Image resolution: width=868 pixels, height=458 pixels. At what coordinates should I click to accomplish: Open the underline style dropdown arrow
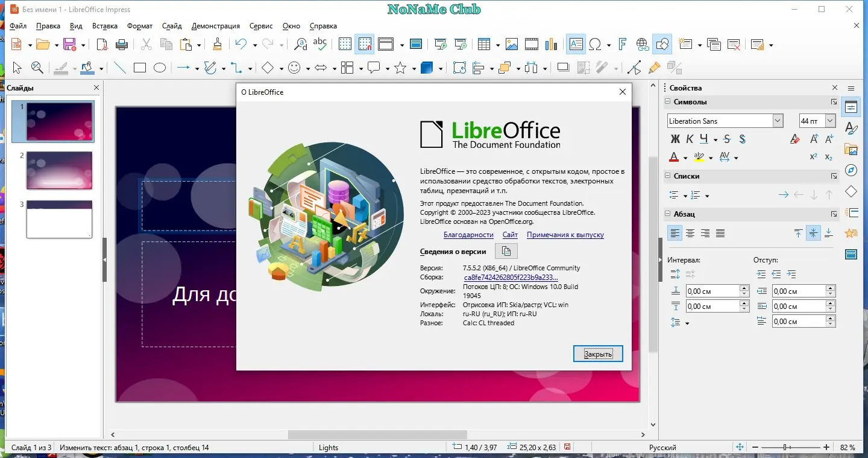point(715,140)
